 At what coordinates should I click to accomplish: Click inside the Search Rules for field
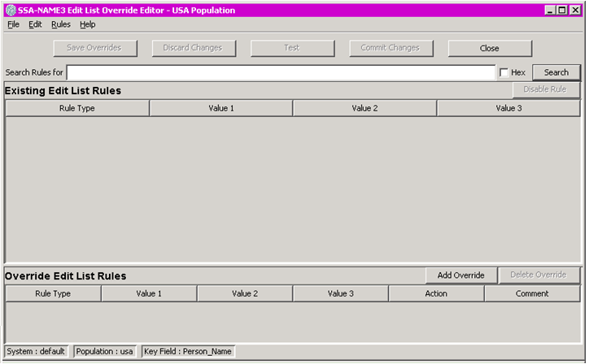click(281, 72)
